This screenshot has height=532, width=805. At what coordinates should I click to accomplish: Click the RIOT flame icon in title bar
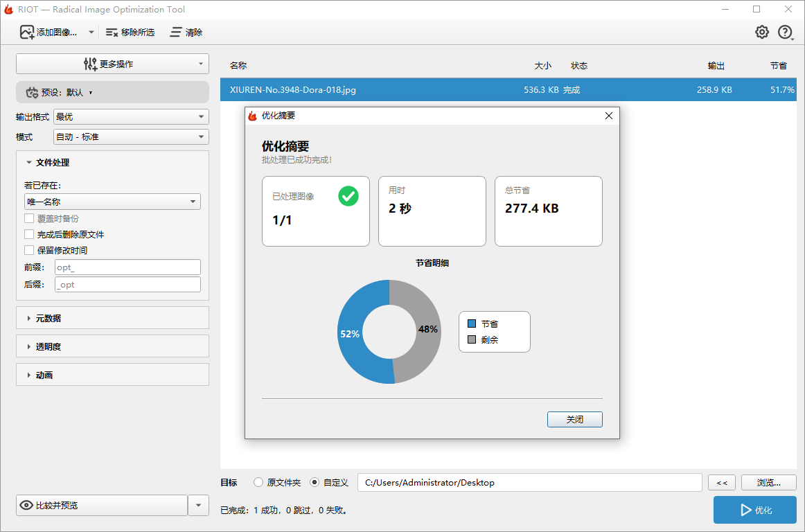(x=8, y=9)
